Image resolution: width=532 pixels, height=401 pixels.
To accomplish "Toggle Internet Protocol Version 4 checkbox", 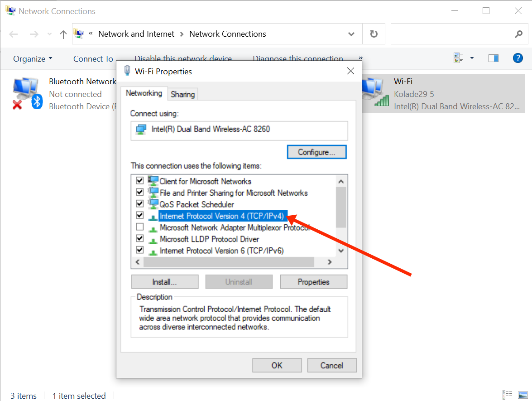I will (140, 215).
